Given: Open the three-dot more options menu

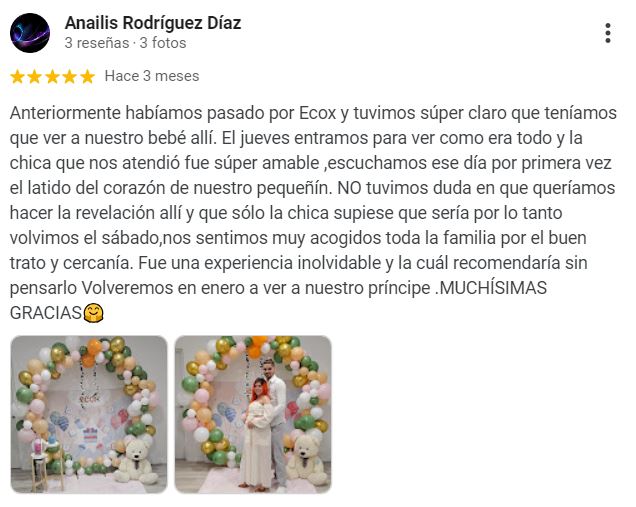Looking at the screenshot, I should pyautogui.click(x=608, y=33).
